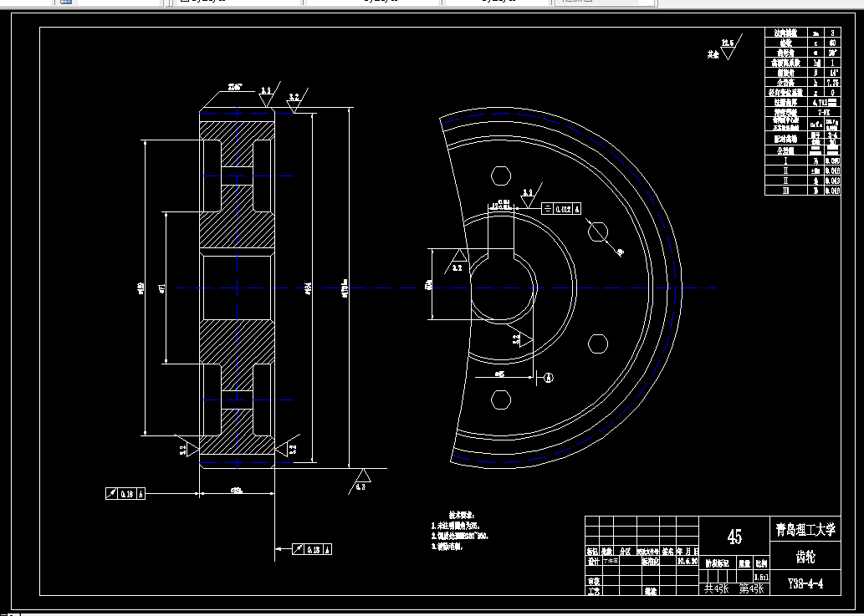Select the "青岛理工大学" title block text
This screenshot has height=616, width=864.
click(x=805, y=530)
